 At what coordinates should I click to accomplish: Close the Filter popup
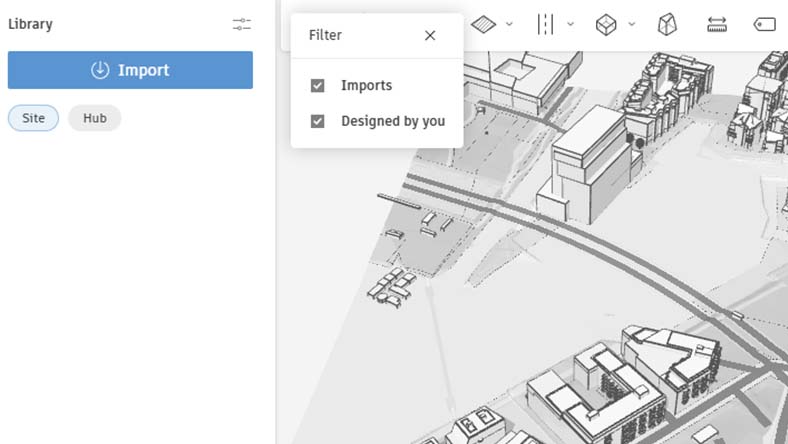pos(430,35)
